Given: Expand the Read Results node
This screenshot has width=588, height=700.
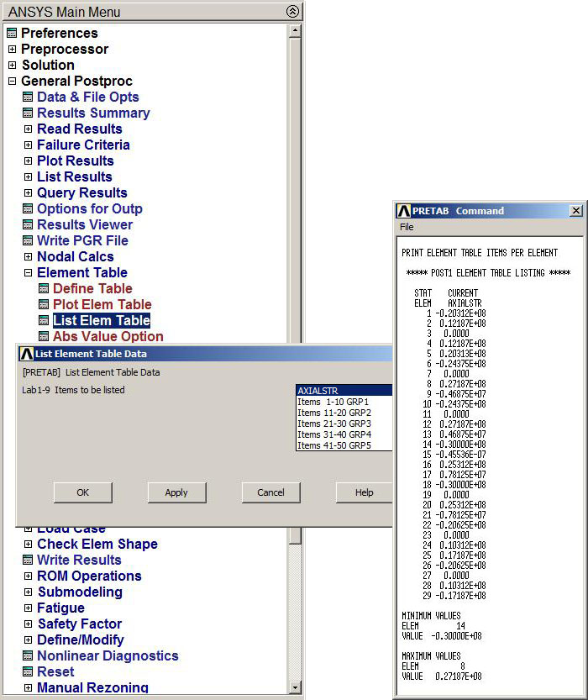Looking at the screenshot, I should click(28, 129).
